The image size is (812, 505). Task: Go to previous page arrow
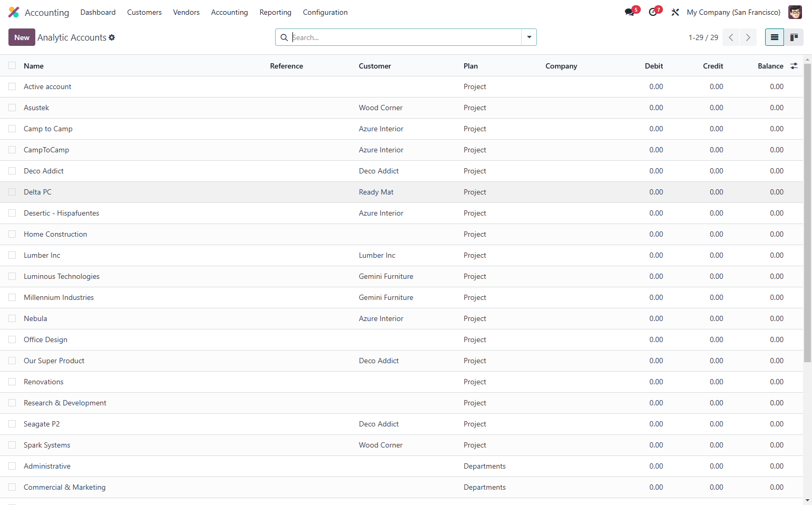pos(731,37)
